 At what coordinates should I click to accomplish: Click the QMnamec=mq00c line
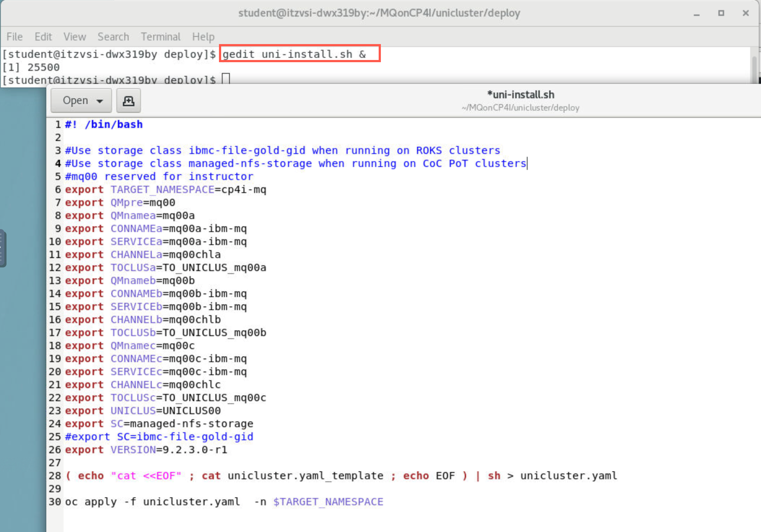point(130,346)
